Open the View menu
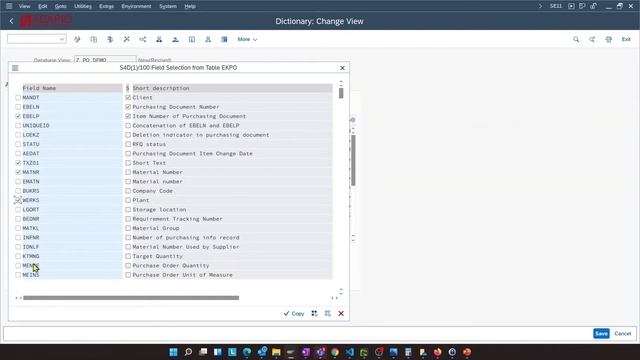 click(x=24, y=6)
